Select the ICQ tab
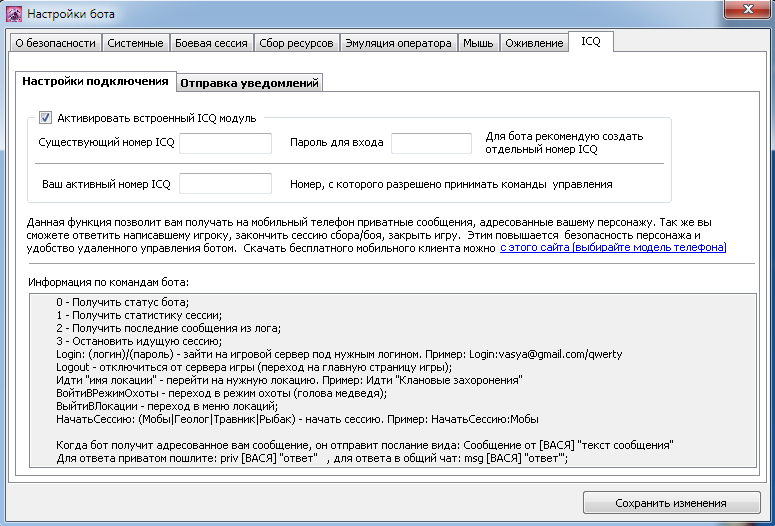775x526 pixels. [591, 42]
